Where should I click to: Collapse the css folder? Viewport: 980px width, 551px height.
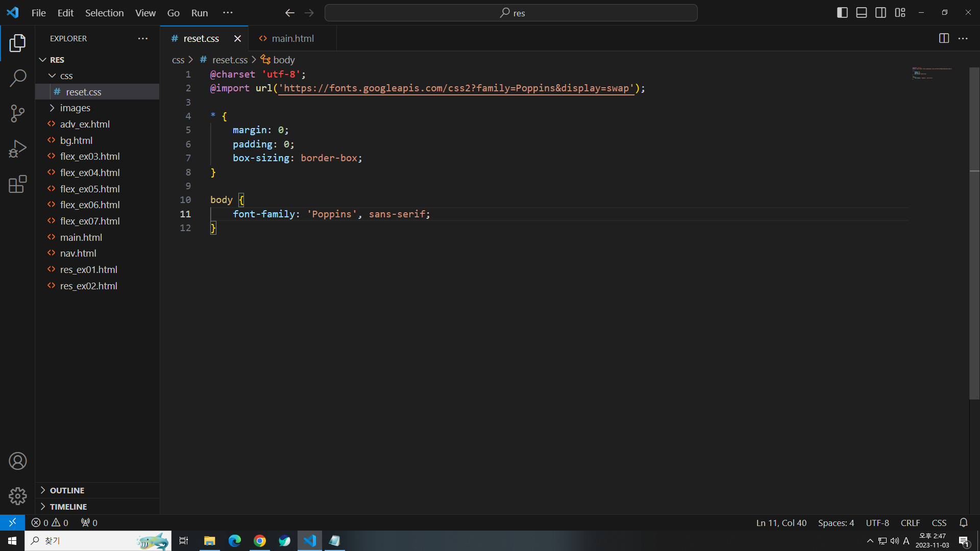click(66, 76)
